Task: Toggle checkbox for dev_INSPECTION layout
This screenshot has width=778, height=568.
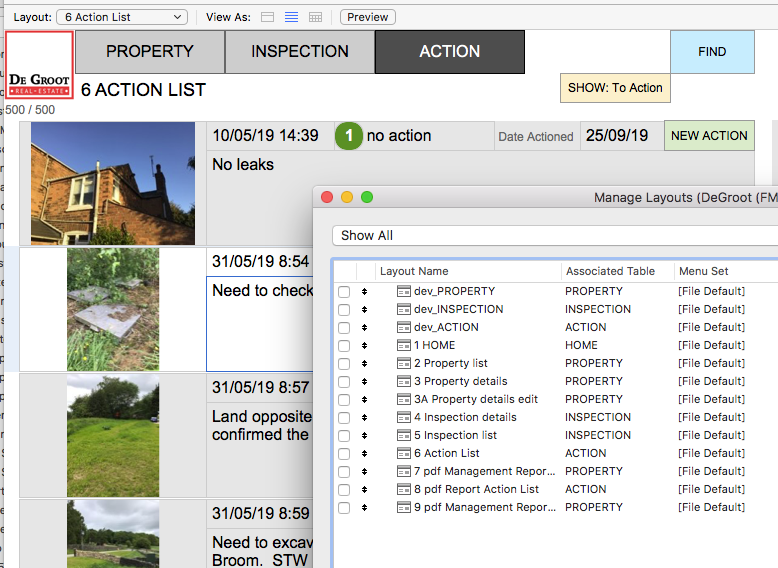Action: (344, 310)
